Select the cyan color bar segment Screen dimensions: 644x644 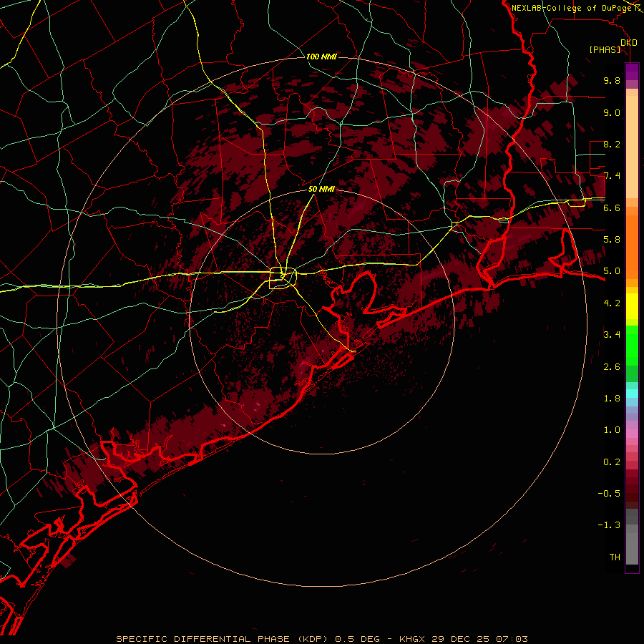(x=632, y=394)
